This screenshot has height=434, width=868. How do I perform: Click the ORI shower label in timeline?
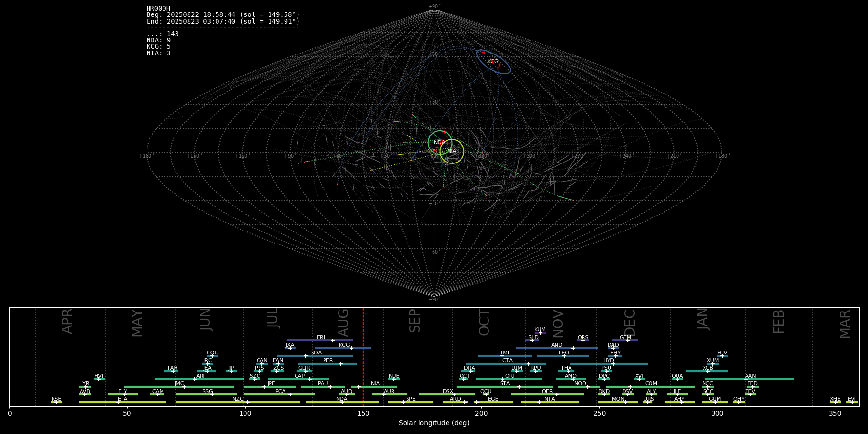[x=510, y=376]
